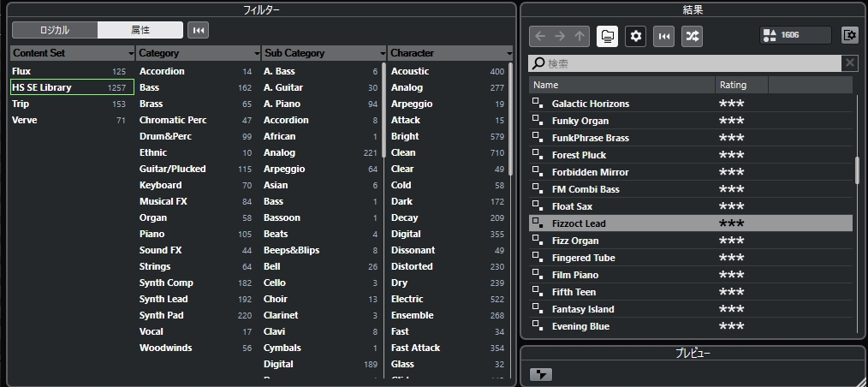Click the shuffle results icon
This screenshot has height=387, width=868.
tap(692, 36)
